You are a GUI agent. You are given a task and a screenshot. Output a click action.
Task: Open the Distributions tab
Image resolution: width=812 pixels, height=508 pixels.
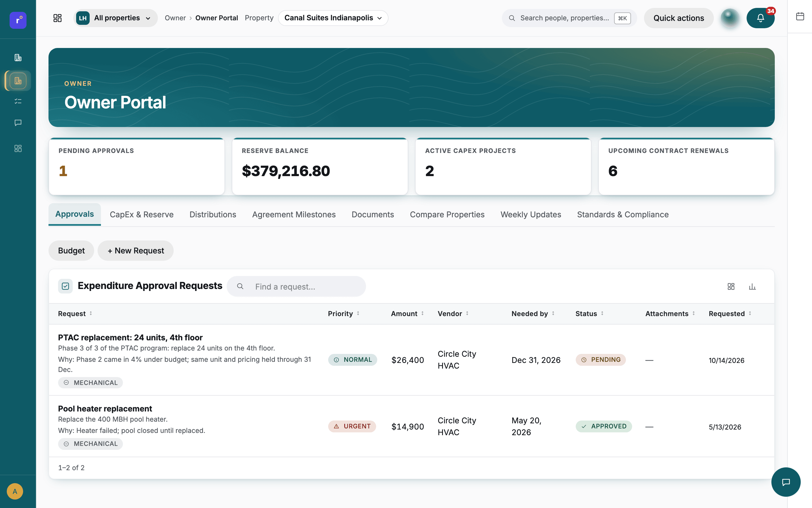point(213,215)
